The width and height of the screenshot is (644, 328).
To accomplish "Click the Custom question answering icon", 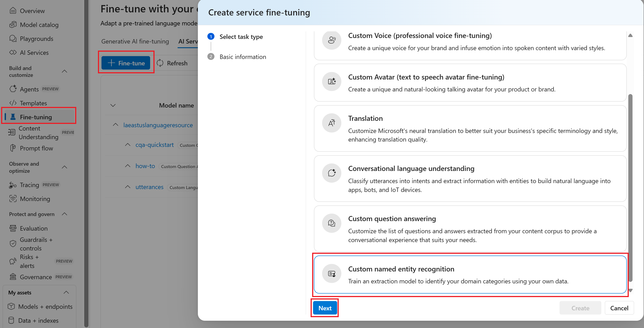I will click(x=331, y=223).
